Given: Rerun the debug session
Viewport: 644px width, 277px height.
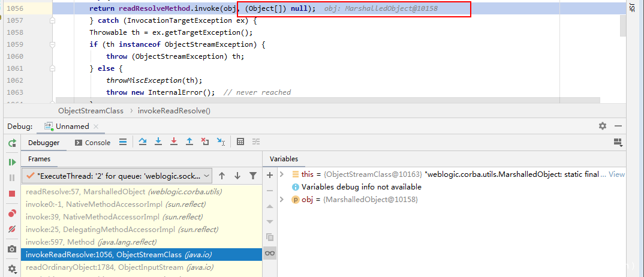Looking at the screenshot, I should (x=12, y=143).
